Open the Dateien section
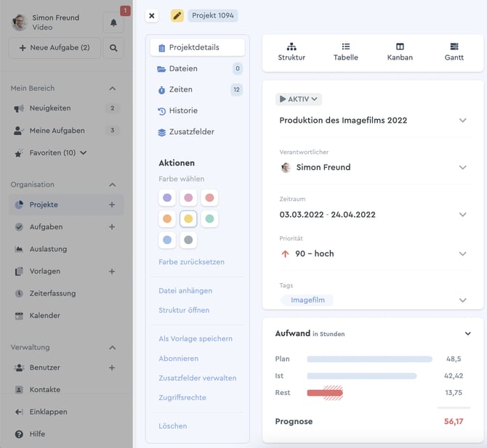This screenshot has width=487, height=448. click(197, 68)
